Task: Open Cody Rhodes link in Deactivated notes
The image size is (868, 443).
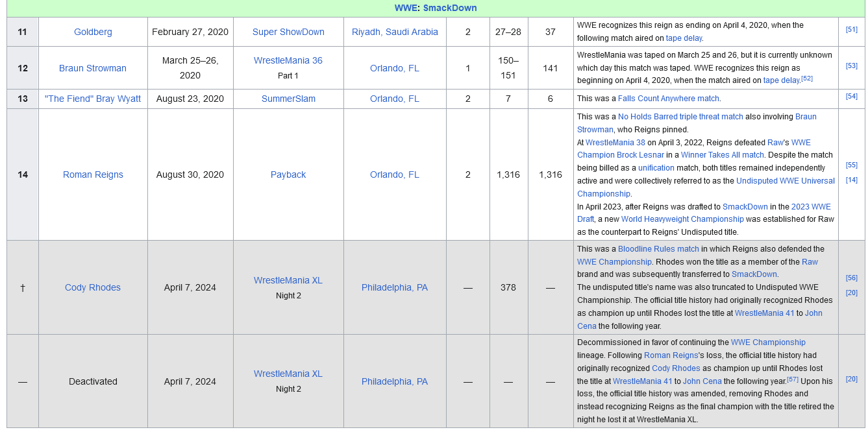Action: [x=676, y=368]
